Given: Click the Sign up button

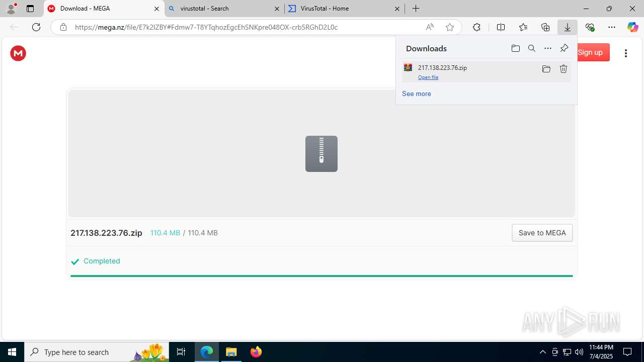Looking at the screenshot, I should pos(590,52).
